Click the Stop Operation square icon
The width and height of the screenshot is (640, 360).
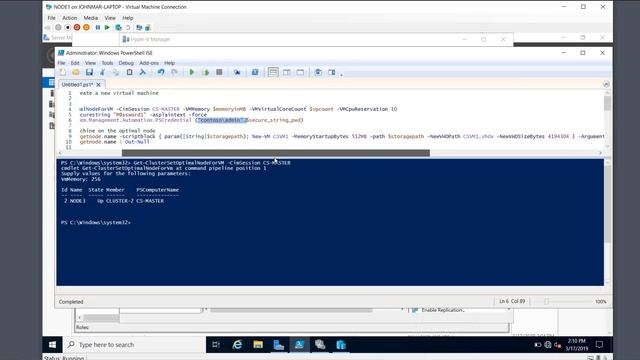(x=219, y=72)
